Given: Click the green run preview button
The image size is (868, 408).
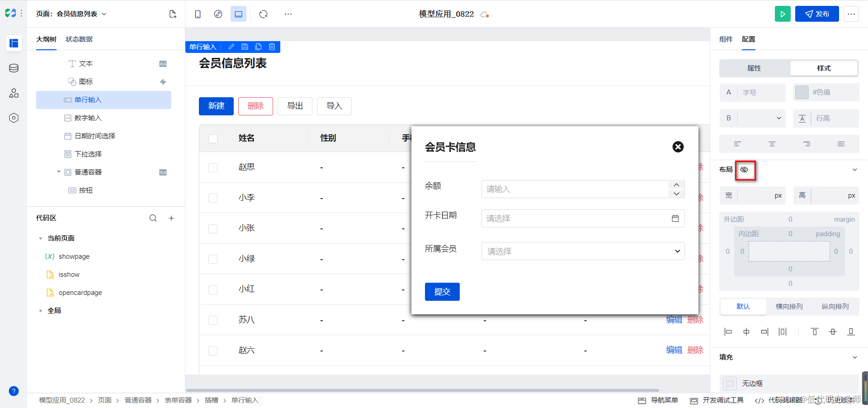Looking at the screenshot, I should (x=783, y=14).
